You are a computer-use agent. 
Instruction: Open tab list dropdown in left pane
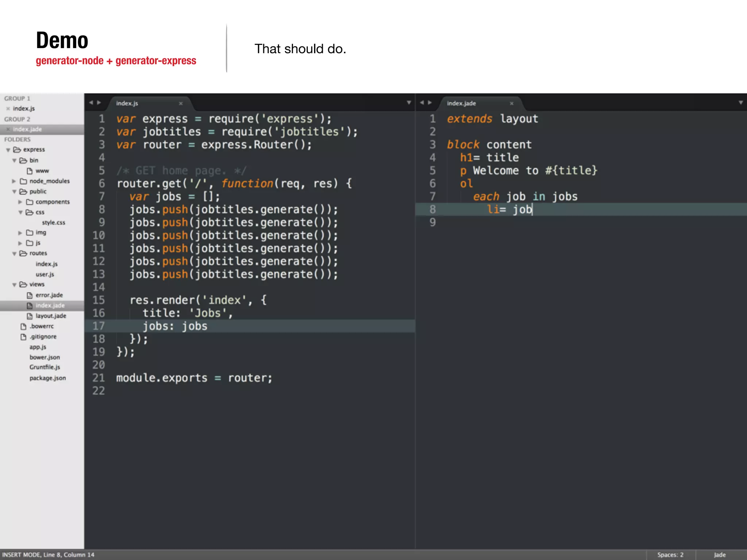coord(409,103)
